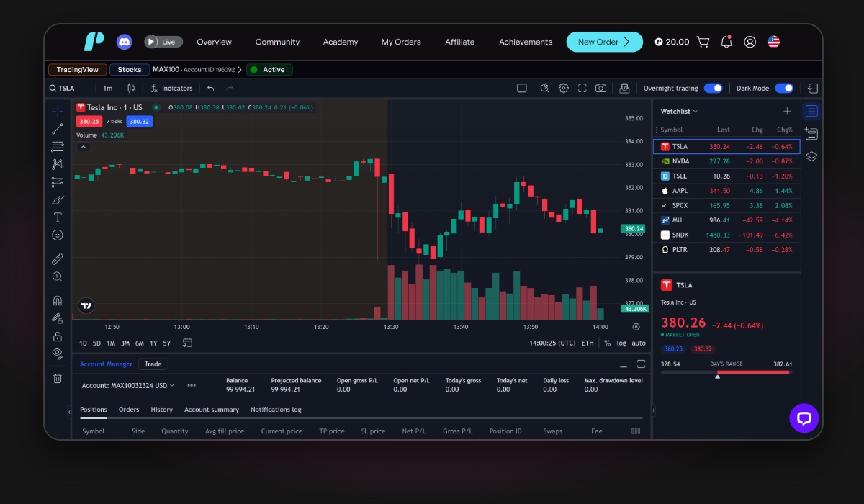Click the New Order button
Viewport: 864px width, 504px height.
(604, 42)
